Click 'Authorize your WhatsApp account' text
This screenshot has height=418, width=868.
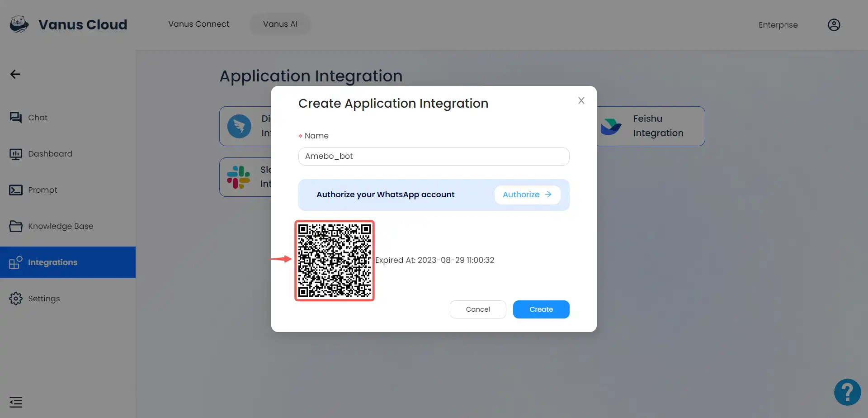click(x=386, y=195)
